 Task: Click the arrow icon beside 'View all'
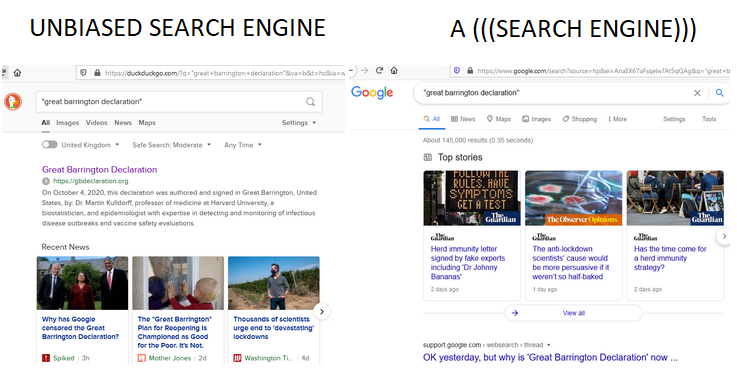(515, 313)
